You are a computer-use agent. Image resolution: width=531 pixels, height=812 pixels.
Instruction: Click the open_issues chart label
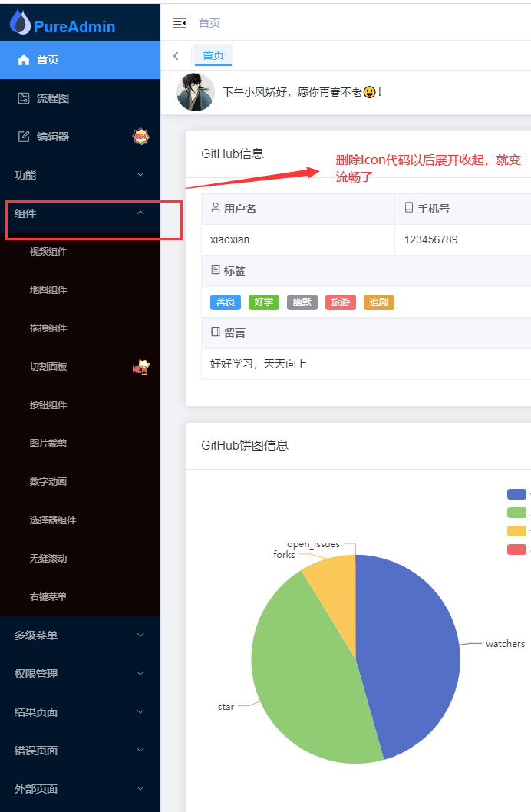(x=314, y=543)
